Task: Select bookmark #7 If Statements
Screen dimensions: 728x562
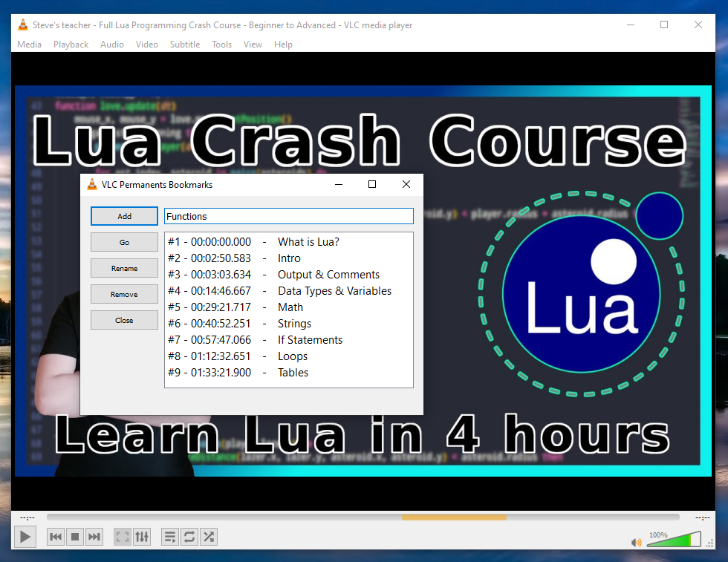Action: coord(289,340)
